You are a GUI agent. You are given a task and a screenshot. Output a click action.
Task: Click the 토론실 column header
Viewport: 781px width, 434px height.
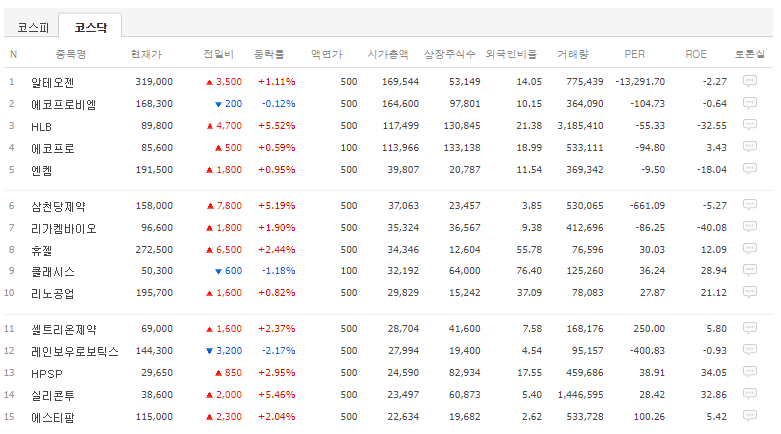point(750,54)
